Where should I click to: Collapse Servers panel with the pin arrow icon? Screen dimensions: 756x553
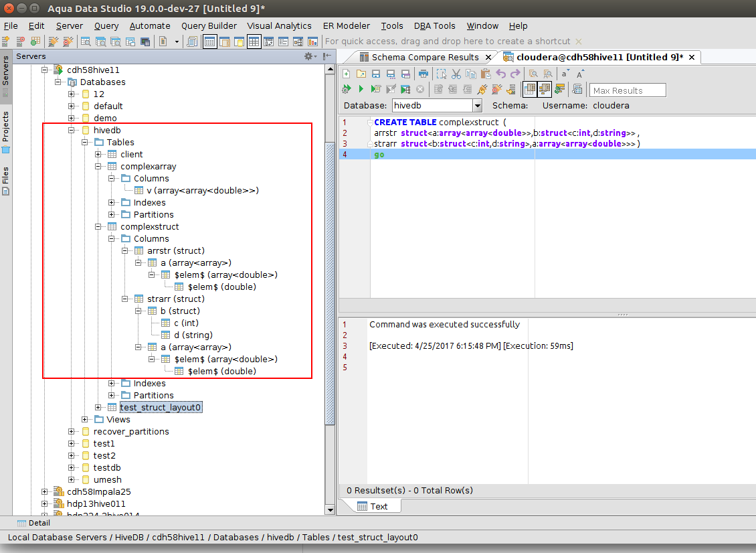pos(327,56)
